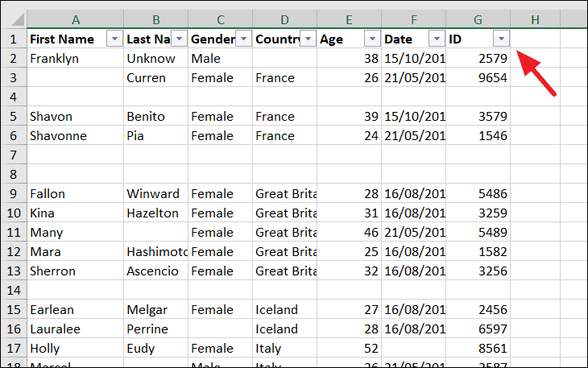Open the Date filter dropdown
Viewport: 588px width, 368px height.
click(437, 39)
